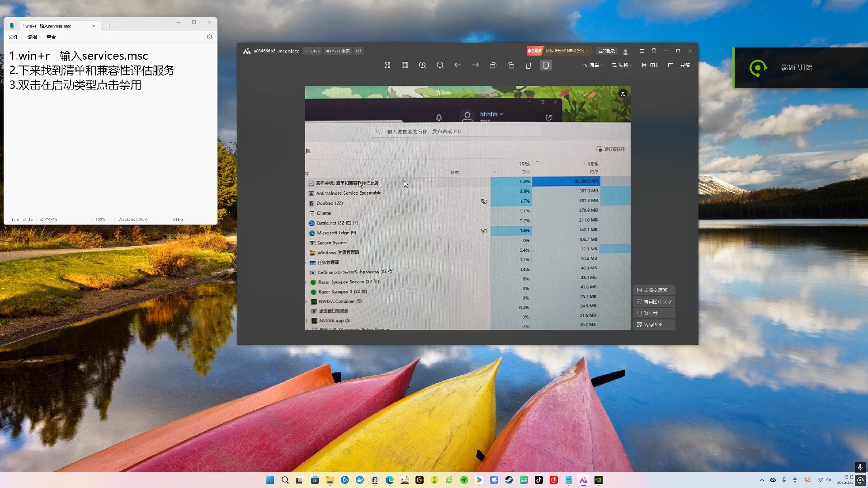This screenshot has height=488, width=868.
Task: Open the 编辑 dropdown in the image viewer
Action: click(x=592, y=65)
